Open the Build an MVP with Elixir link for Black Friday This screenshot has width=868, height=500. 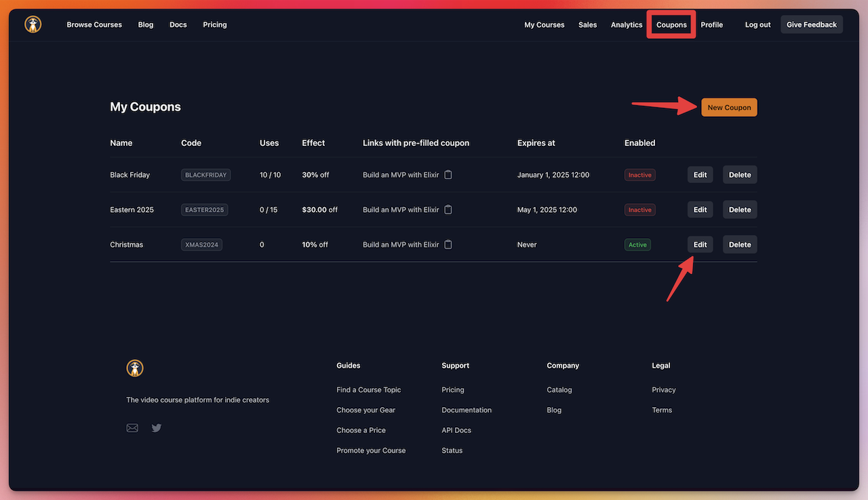point(401,174)
